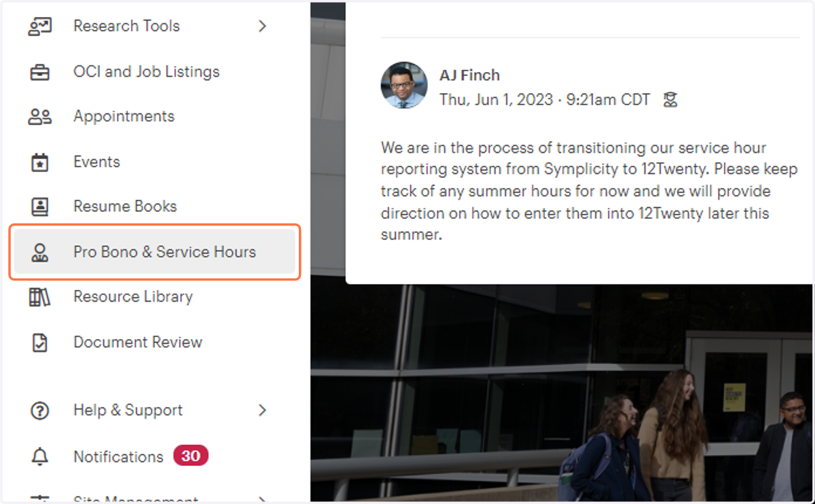Click the Help & Support question mark icon
Image resolution: width=815 pixels, height=504 pixels.
tap(39, 411)
